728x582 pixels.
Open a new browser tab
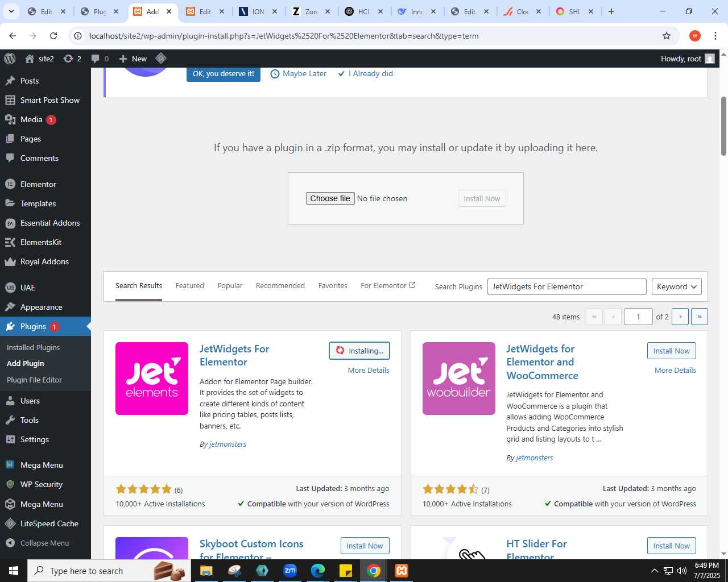(611, 11)
